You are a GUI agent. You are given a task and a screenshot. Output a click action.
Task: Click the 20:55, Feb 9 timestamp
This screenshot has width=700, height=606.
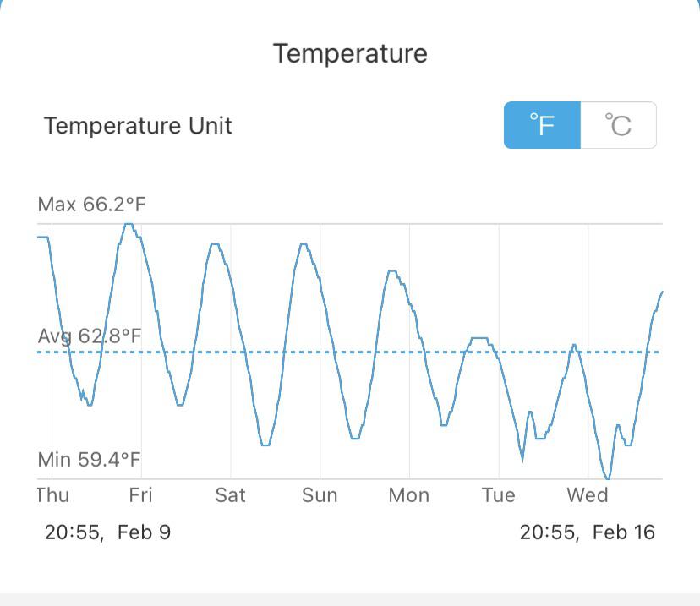tap(107, 532)
